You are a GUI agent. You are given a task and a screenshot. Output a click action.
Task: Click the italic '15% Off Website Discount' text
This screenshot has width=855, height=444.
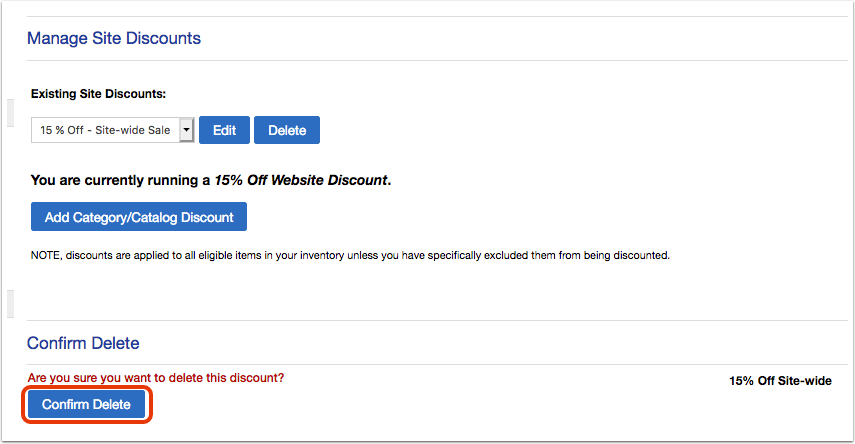pyautogui.click(x=300, y=180)
